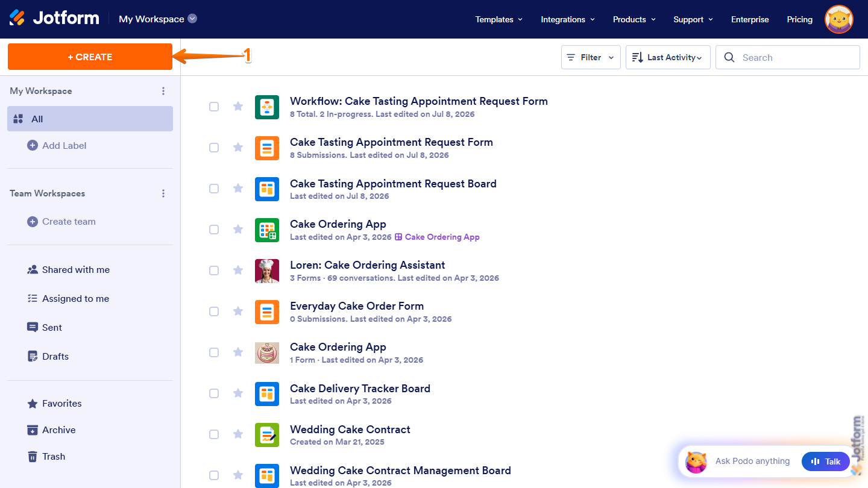Star the Cake Delivery Tracker Board

pos(238,393)
